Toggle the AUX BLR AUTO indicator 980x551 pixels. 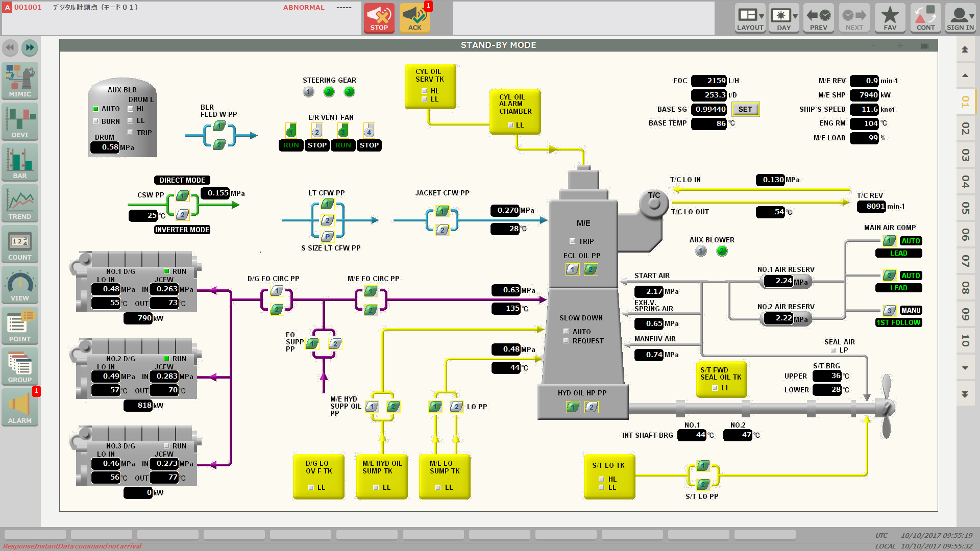pyautogui.click(x=95, y=109)
